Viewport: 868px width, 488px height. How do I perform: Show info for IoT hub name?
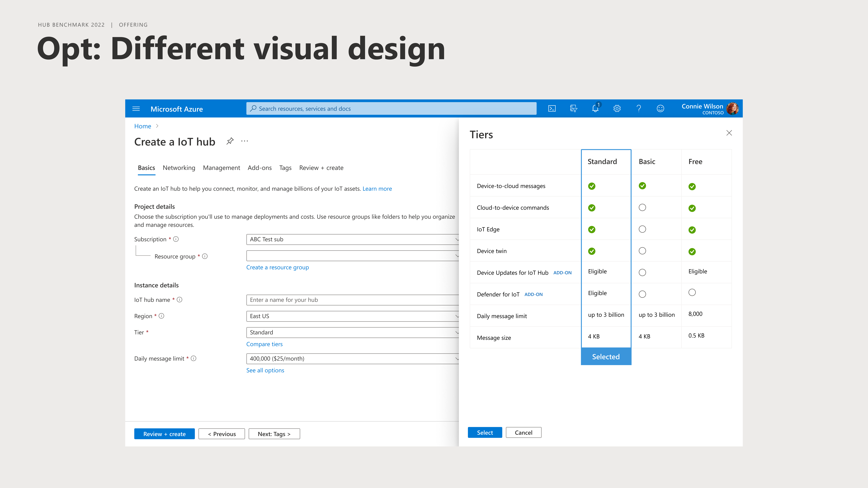(x=180, y=300)
